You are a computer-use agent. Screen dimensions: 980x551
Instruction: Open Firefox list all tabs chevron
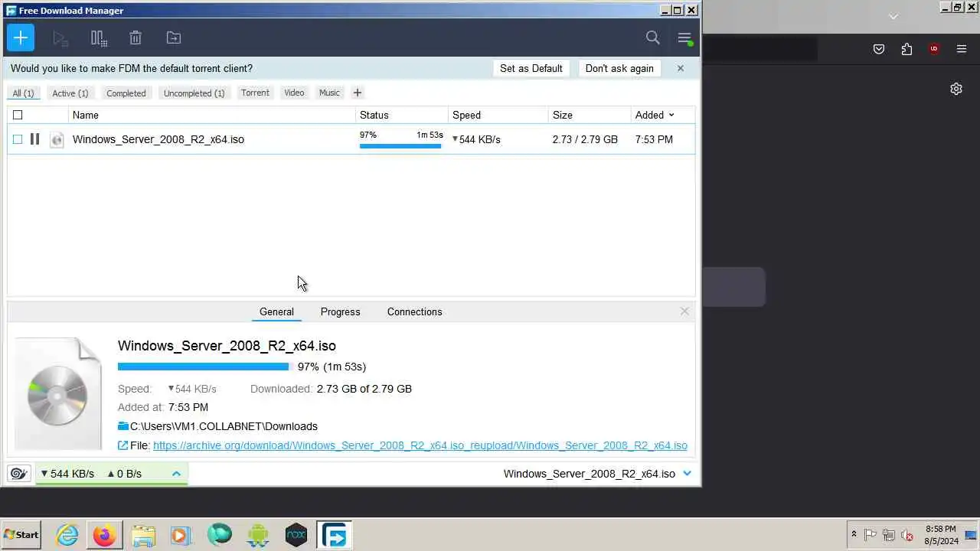click(x=893, y=16)
